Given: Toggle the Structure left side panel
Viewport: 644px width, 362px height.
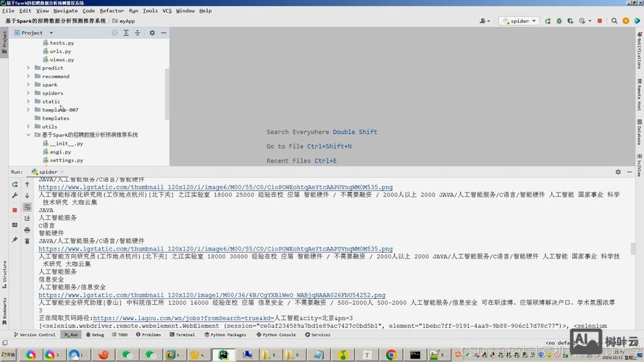Looking at the screenshot, I should pyautogui.click(x=4, y=274).
